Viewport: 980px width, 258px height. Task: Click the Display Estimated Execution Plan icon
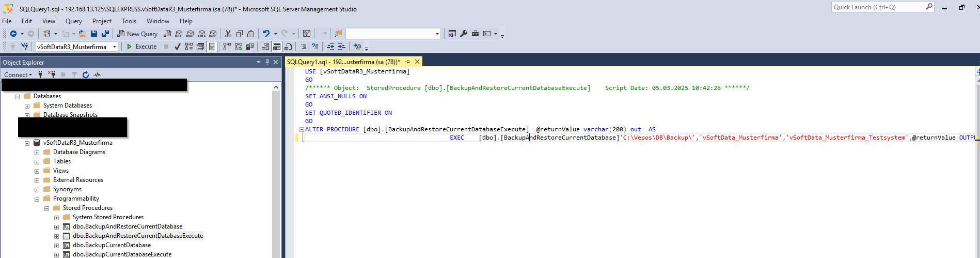click(189, 47)
